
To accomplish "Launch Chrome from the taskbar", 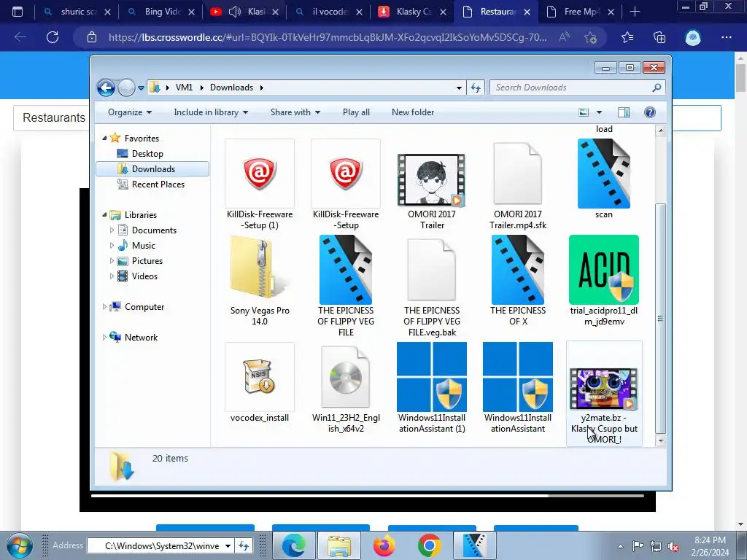I will 429,545.
